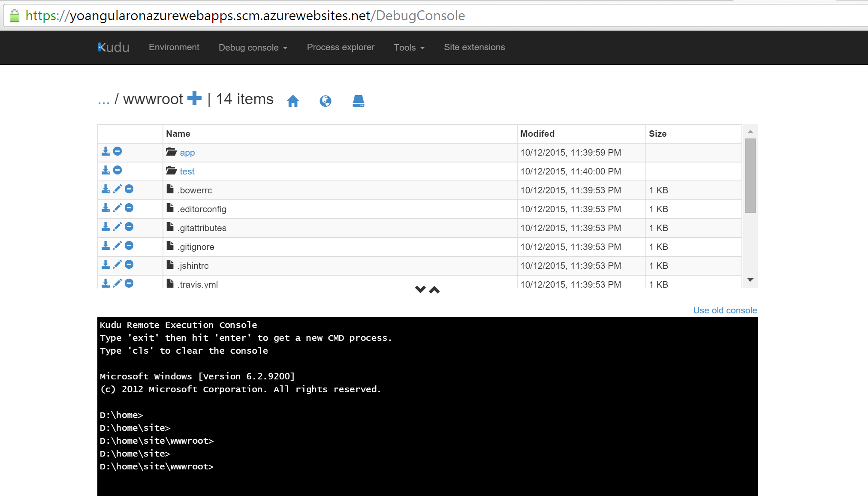Open the Debug console dropdown
868x496 pixels.
click(253, 48)
